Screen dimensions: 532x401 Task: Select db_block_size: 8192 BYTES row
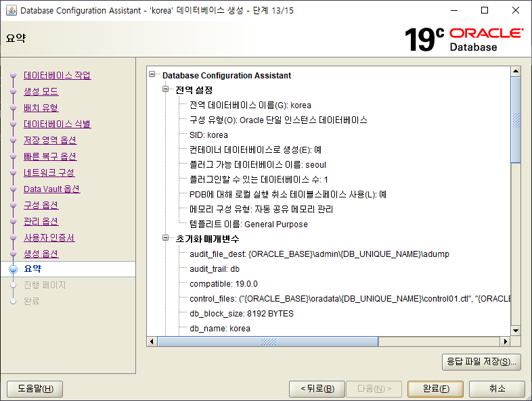[242, 314]
